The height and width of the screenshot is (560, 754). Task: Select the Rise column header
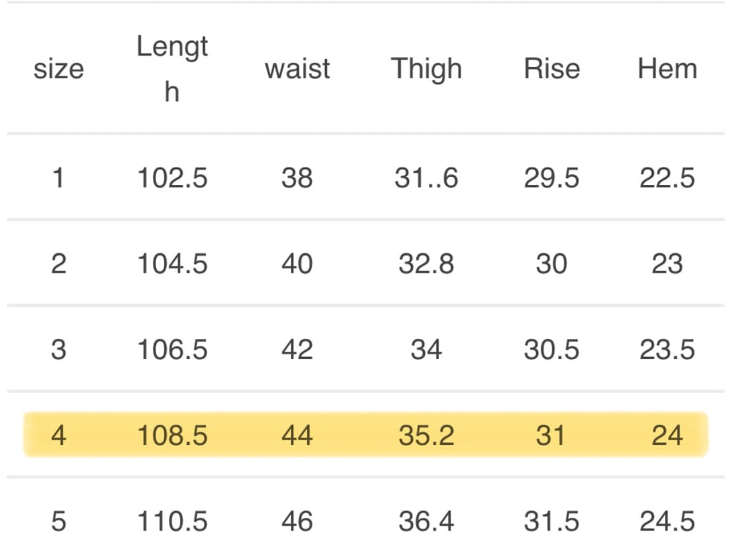(552, 69)
